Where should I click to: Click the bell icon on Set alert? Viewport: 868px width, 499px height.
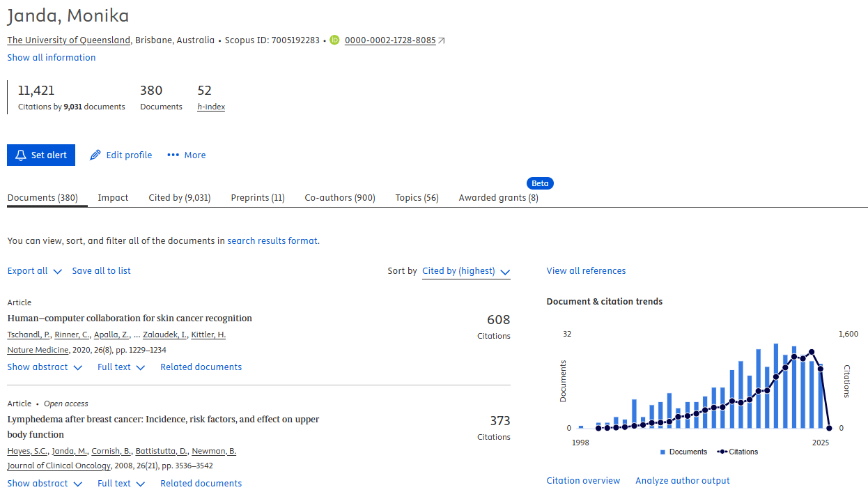coord(21,155)
